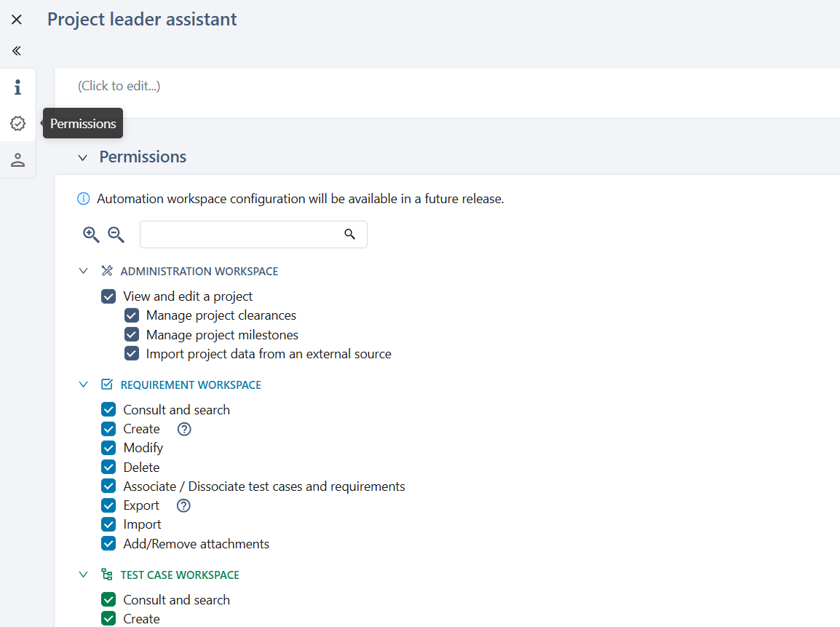Click the (Click to edit...) description field
The width and height of the screenshot is (840, 627).
[x=119, y=85]
